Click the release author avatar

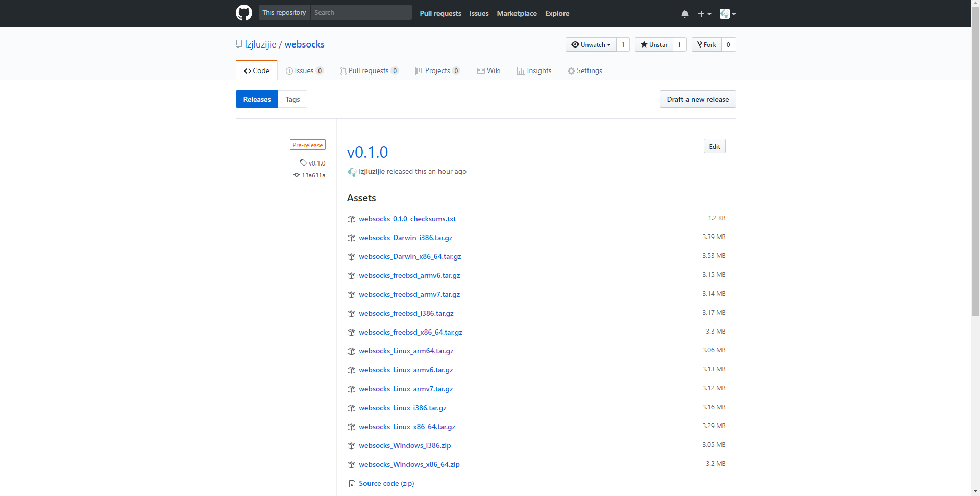(352, 172)
